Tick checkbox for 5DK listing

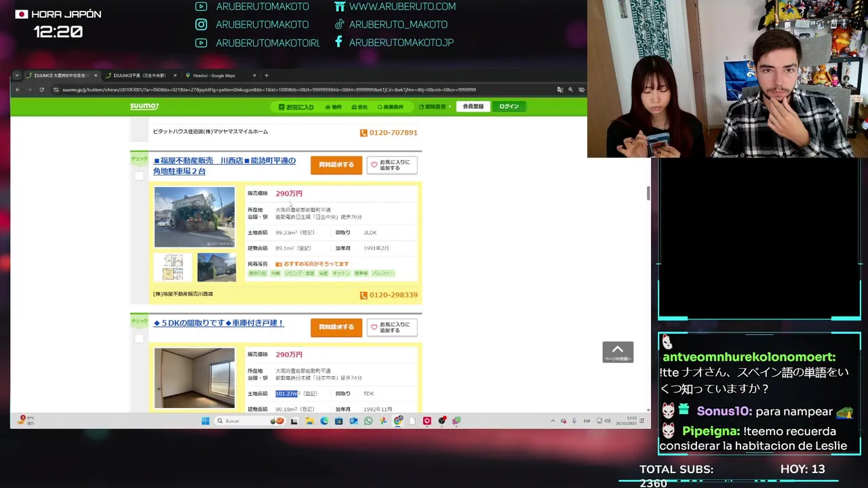point(139,338)
